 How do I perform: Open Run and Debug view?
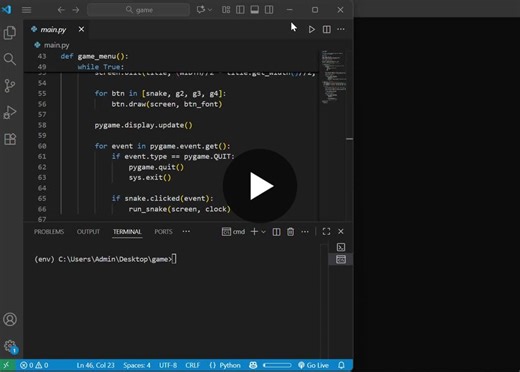tap(10, 112)
